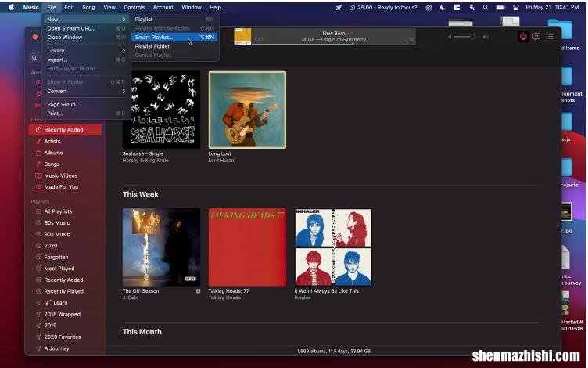Click the Inhaler artist link
588x368 pixels.
(x=303, y=298)
